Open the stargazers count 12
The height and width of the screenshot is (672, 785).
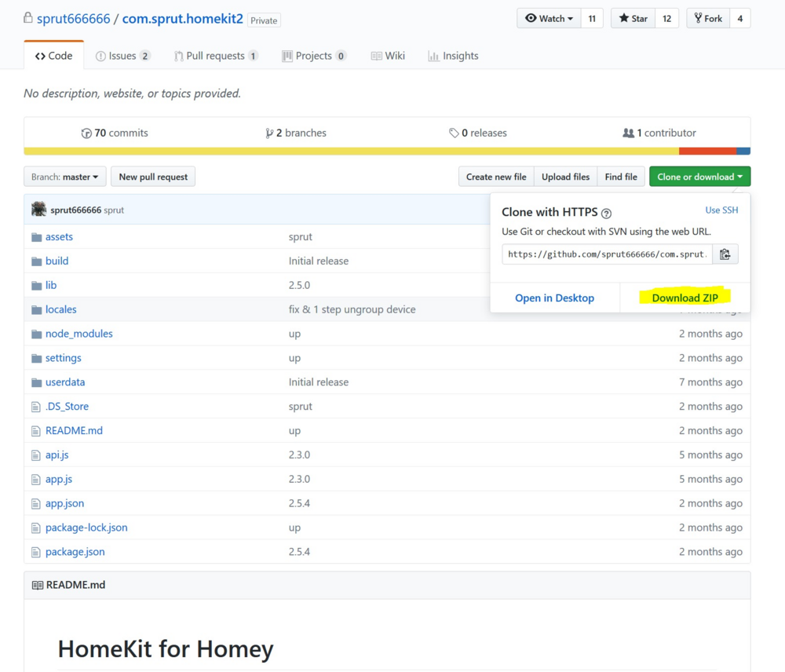pos(666,19)
